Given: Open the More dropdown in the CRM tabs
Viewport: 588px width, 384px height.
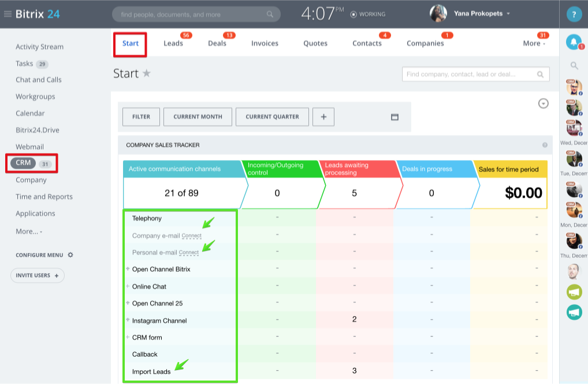Looking at the screenshot, I should click(x=534, y=43).
